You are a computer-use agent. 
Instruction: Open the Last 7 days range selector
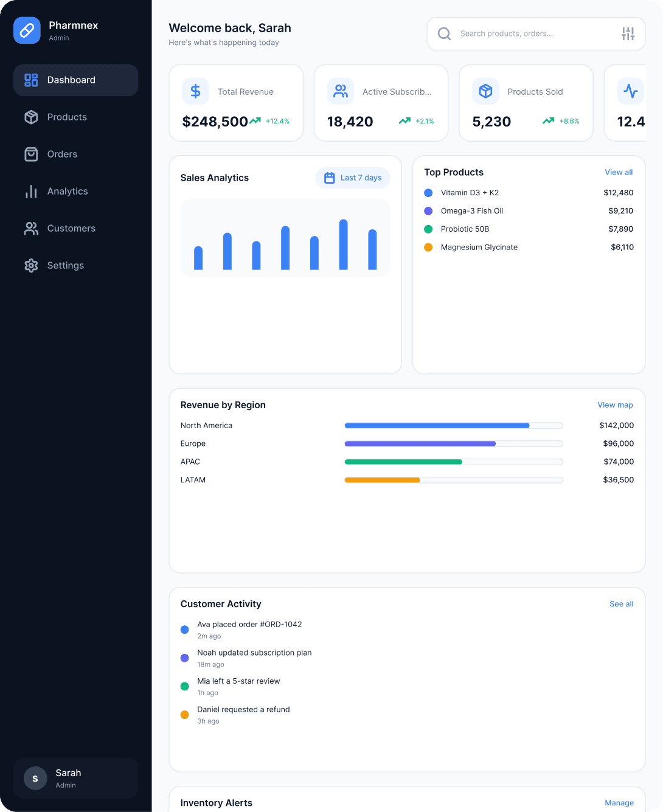pos(353,178)
